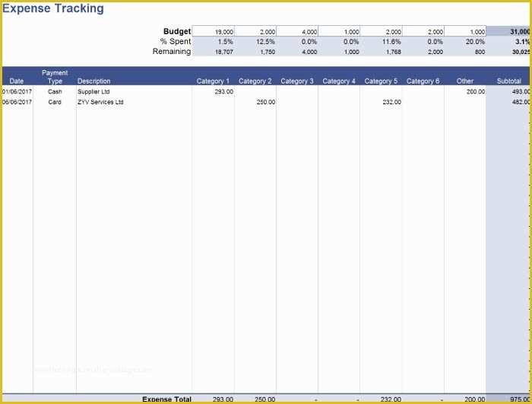Select the Cash payment type cell

point(55,91)
